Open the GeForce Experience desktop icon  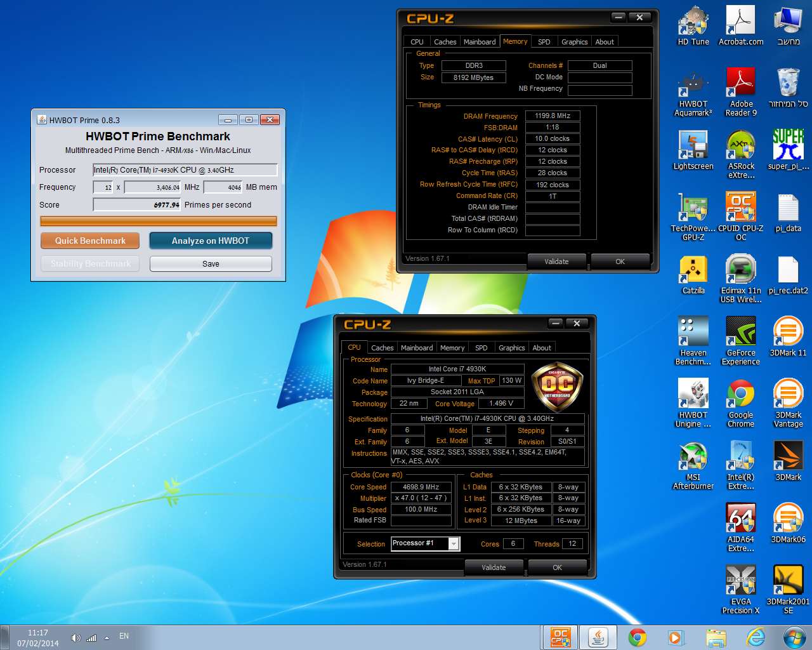click(741, 341)
